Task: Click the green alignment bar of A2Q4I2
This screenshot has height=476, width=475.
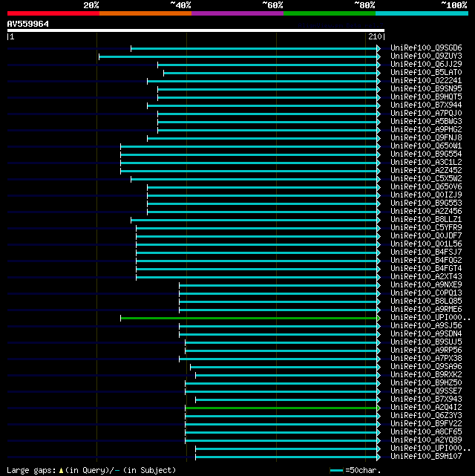Action: [281, 408]
